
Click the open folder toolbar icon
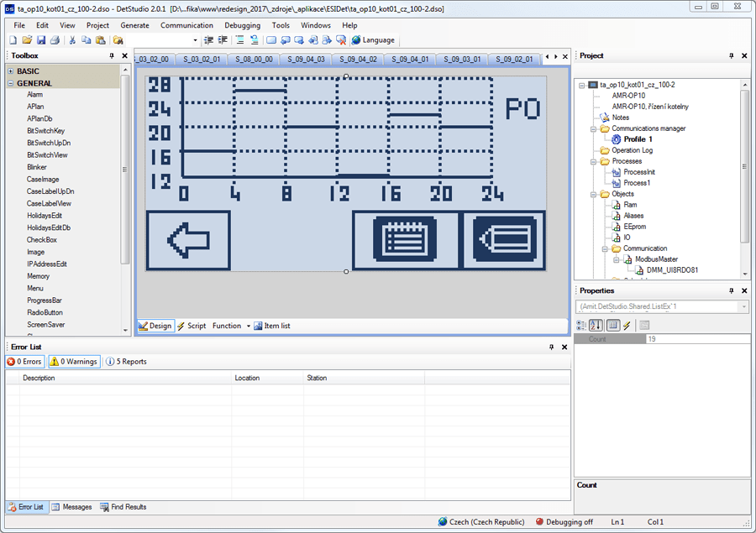click(27, 40)
